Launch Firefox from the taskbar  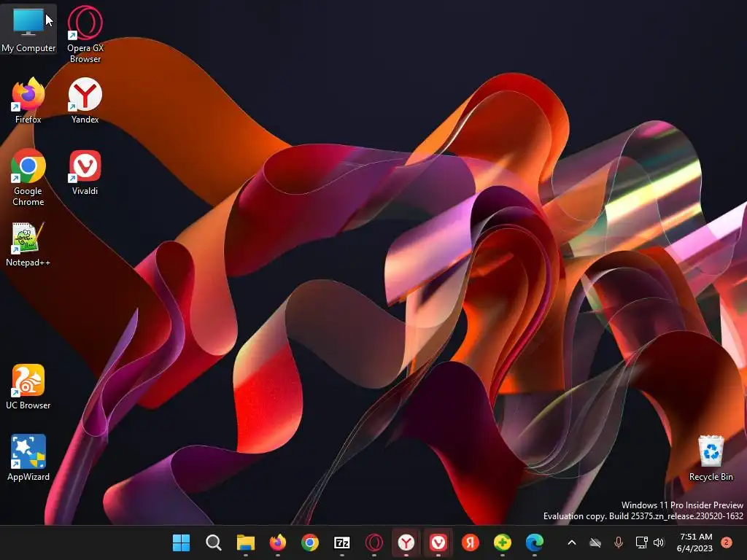[278, 542]
